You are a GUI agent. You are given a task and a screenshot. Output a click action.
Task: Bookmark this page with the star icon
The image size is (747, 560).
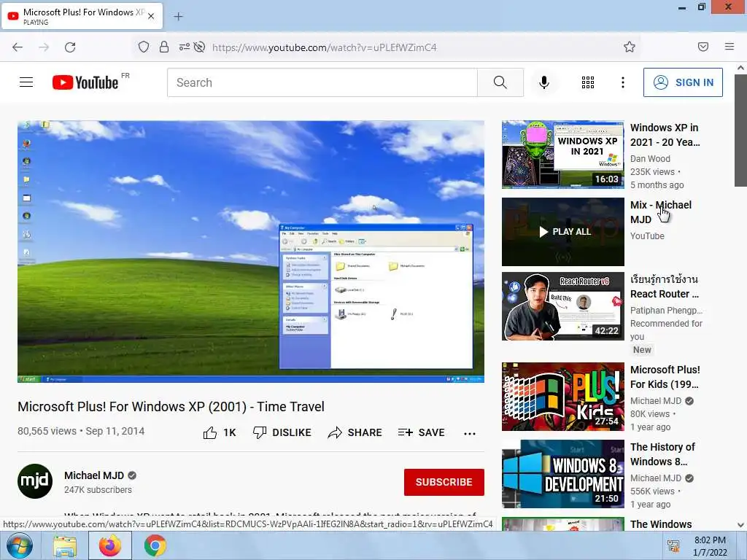point(630,47)
